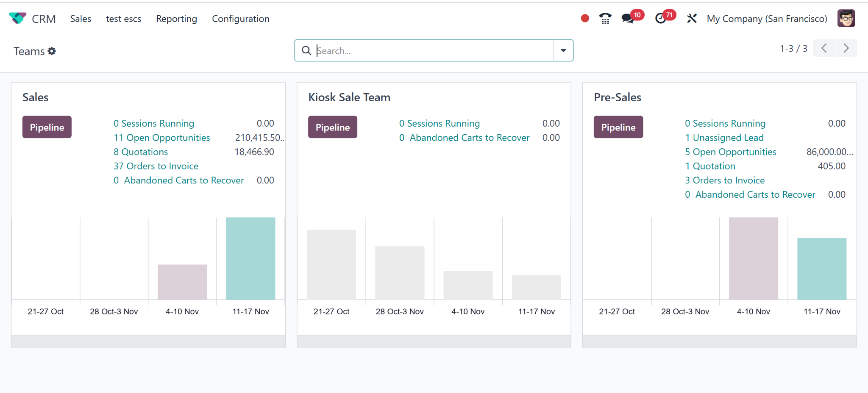Open the Reporting menu
The image size is (868, 393).
[x=176, y=19]
